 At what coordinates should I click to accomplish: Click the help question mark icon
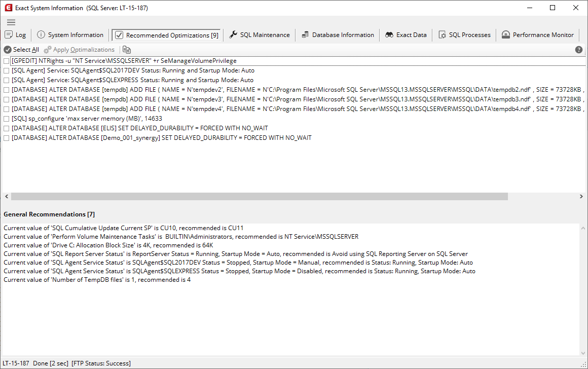tap(578, 49)
